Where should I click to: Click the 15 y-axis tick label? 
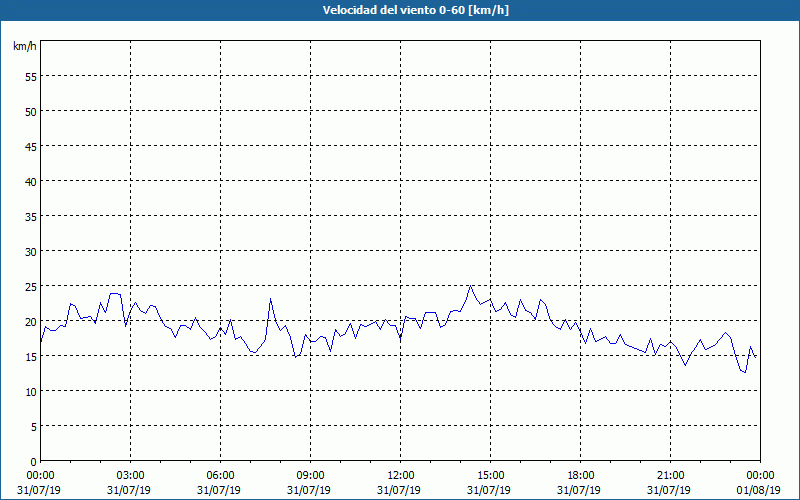31,357
